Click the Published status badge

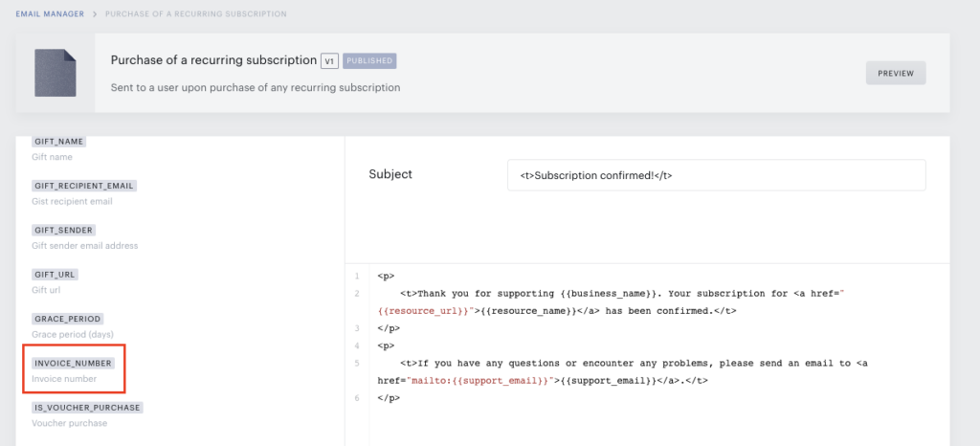pos(369,61)
